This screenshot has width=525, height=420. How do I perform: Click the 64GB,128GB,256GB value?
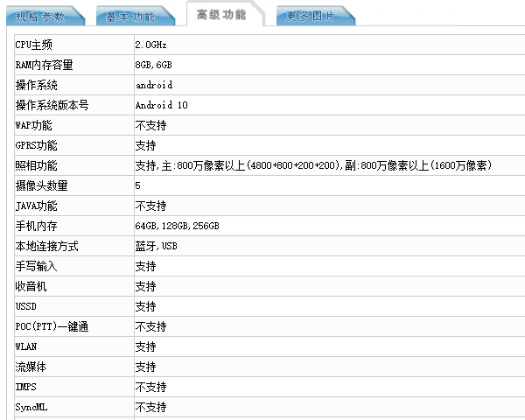click(x=177, y=226)
